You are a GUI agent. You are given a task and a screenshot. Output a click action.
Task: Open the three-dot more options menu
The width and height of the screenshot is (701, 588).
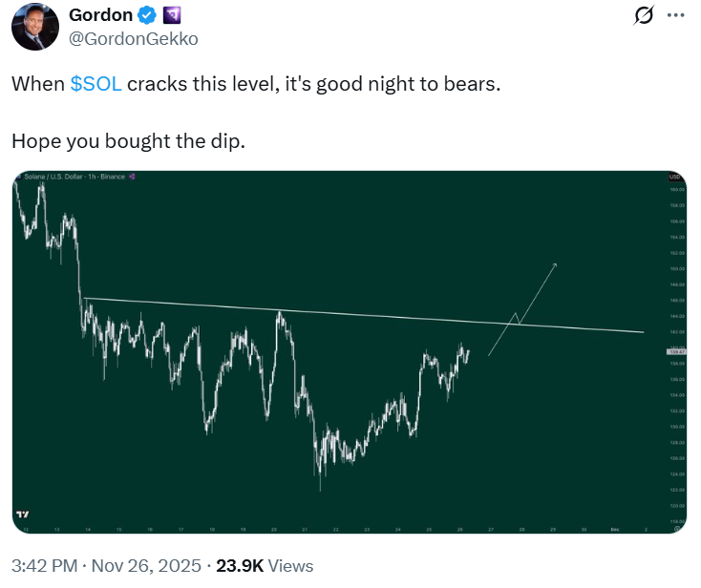point(675,16)
